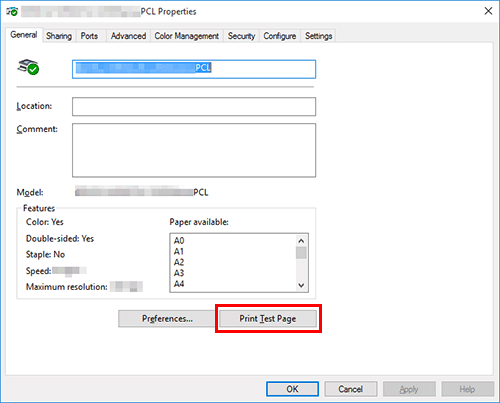Open the Sharing tab
This screenshot has width=500, height=403.
(x=59, y=36)
